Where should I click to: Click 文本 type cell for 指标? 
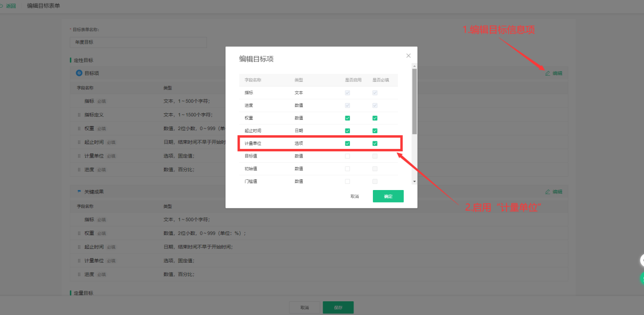(298, 92)
